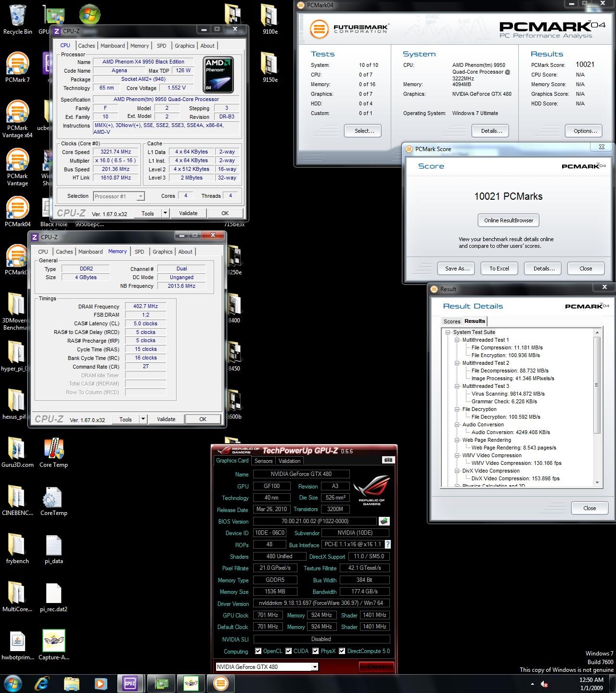Click the PCMark04 taskbar icon
The height and width of the screenshot is (693, 616).
pos(220,683)
